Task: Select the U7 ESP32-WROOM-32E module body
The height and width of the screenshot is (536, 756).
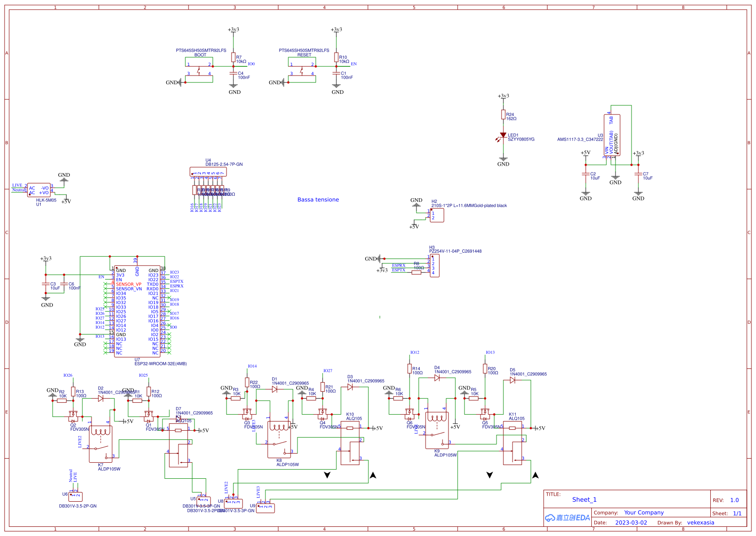Action: [x=137, y=311]
